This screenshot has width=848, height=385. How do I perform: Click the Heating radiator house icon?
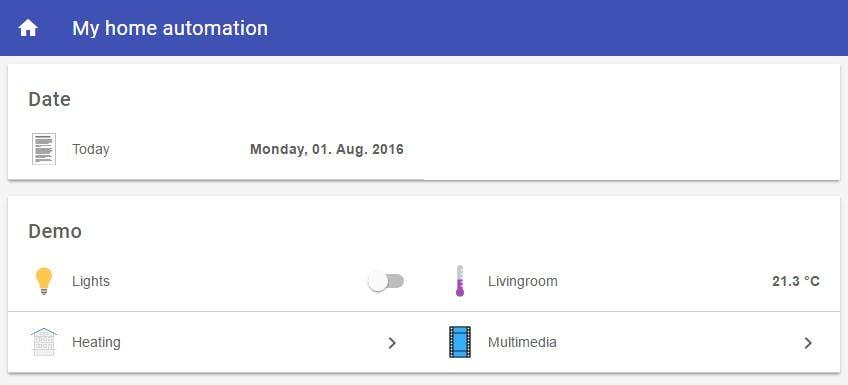[44, 342]
